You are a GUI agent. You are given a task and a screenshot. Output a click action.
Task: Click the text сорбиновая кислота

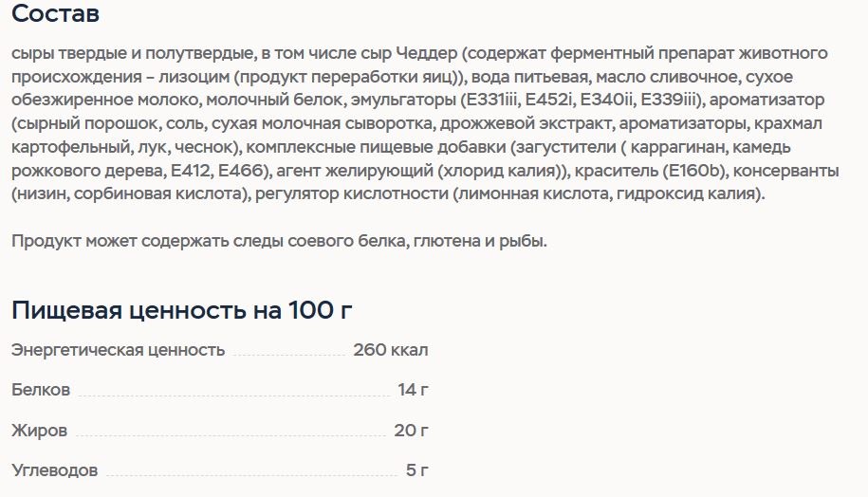click(158, 193)
